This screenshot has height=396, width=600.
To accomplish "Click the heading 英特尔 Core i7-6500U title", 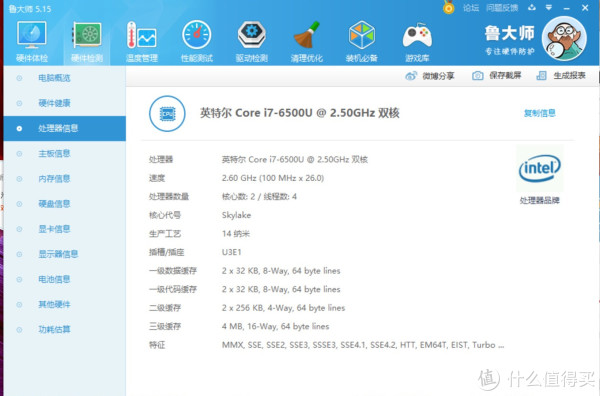I will click(x=300, y=113).
